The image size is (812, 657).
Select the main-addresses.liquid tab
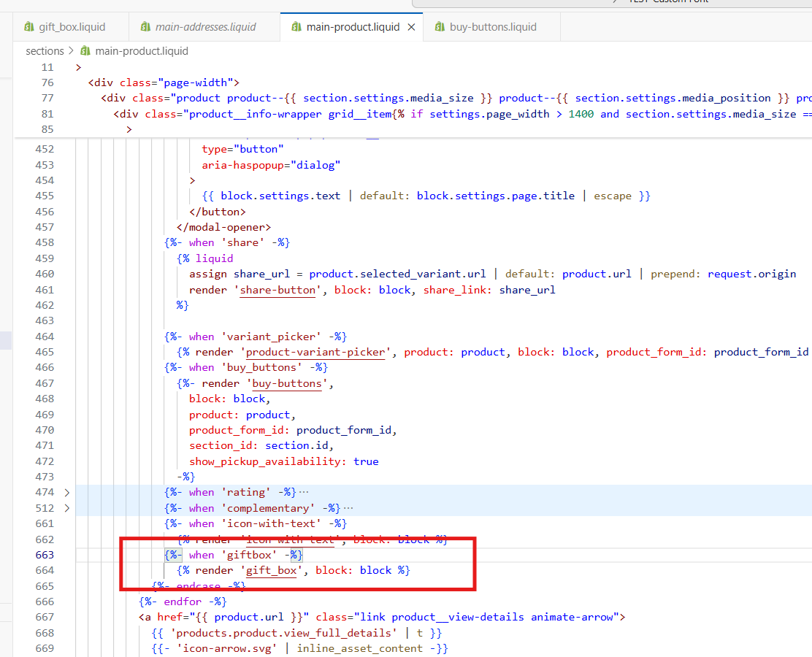(205, 27)
